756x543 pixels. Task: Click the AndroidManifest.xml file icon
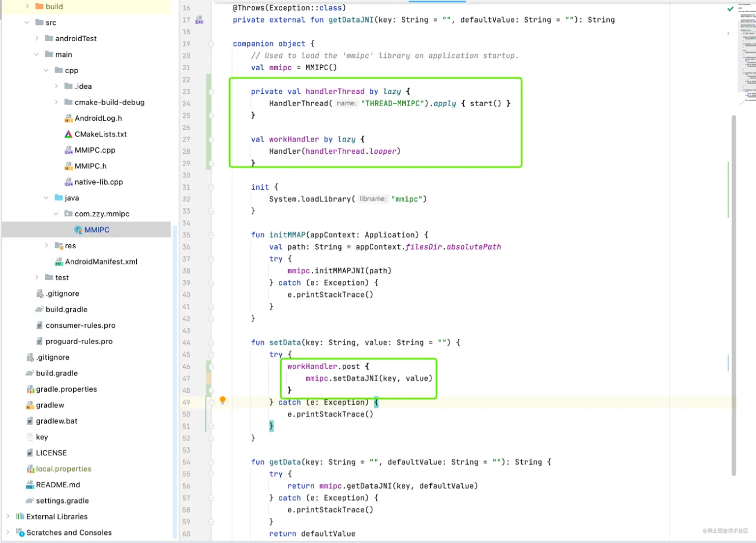pyautogui.click(x=59, y=262)
